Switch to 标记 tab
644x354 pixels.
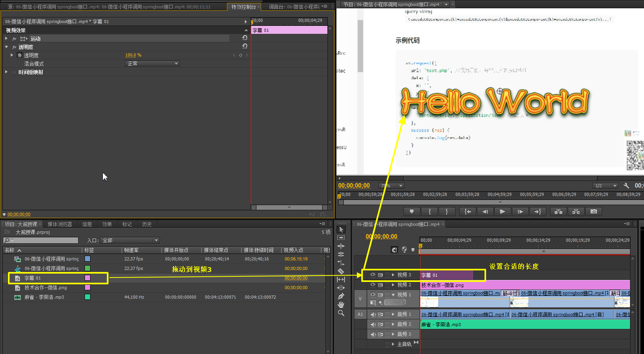(x=127, y=224)
